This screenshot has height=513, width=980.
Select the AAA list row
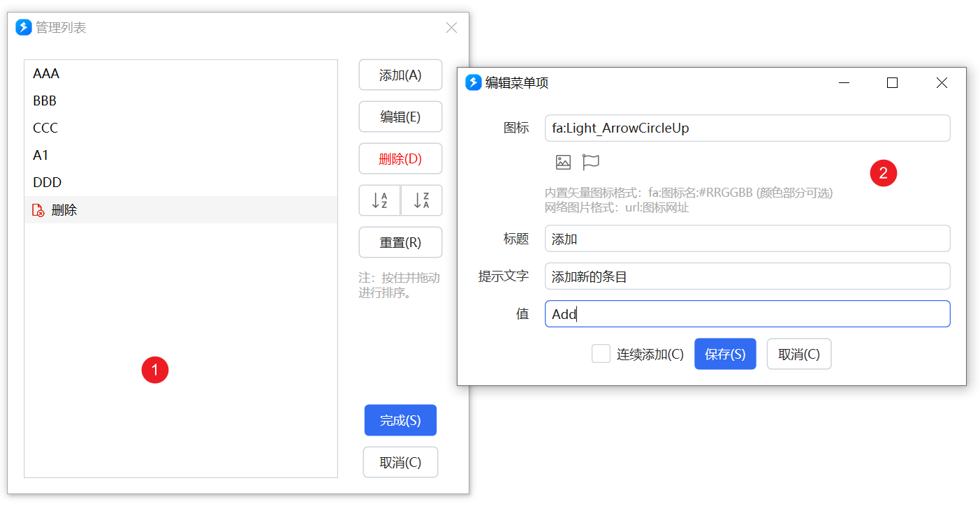tap(181, 73)
